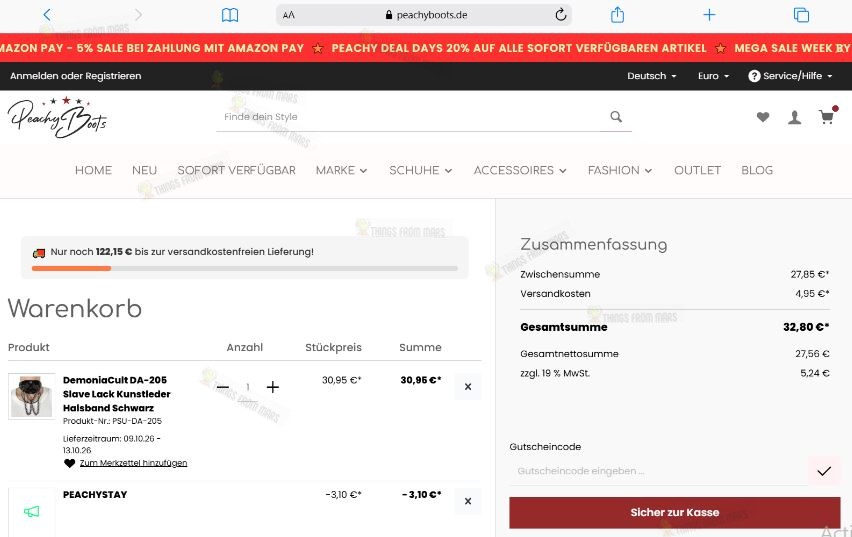Image resolution: width=852 pixels, height=537 pixels.
Task: Click the Finde dein Style search field
Action: point(408,117)
